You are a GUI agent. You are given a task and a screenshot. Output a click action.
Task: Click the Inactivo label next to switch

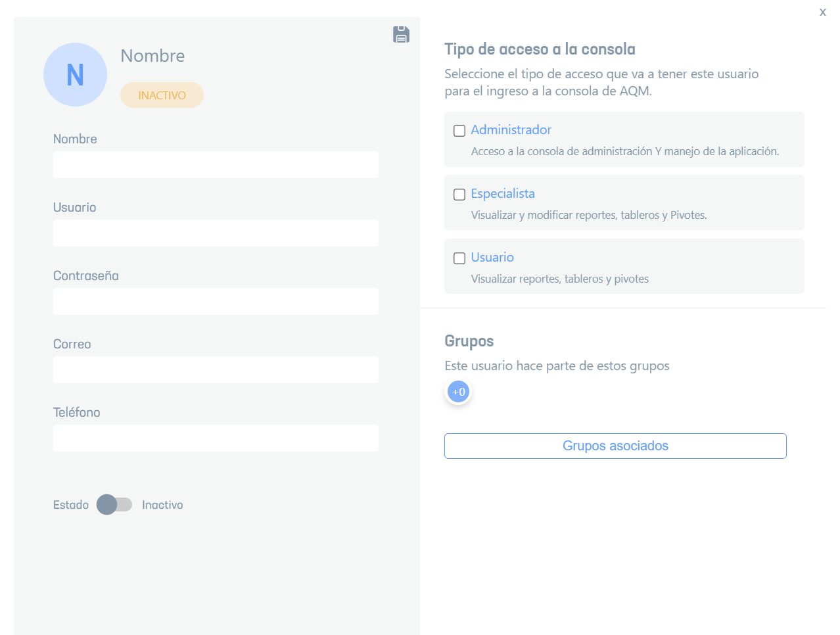pyautogui.click(x=162, y=505)
